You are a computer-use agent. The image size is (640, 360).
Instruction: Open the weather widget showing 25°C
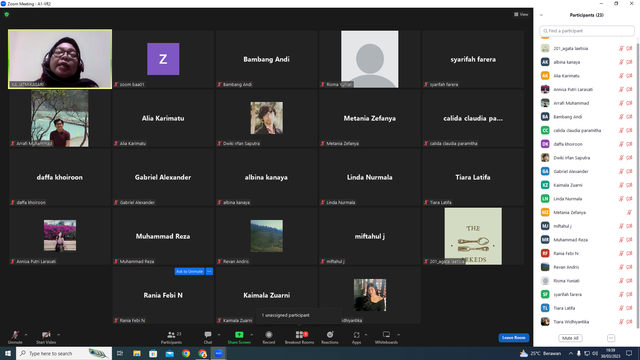coord(540,353)
